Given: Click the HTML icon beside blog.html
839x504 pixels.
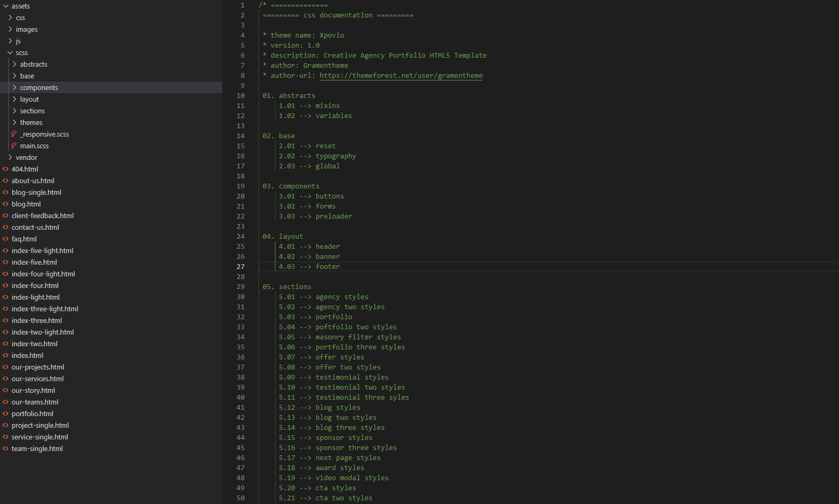Looking at the screenshot, I should [x=5, y=204].
